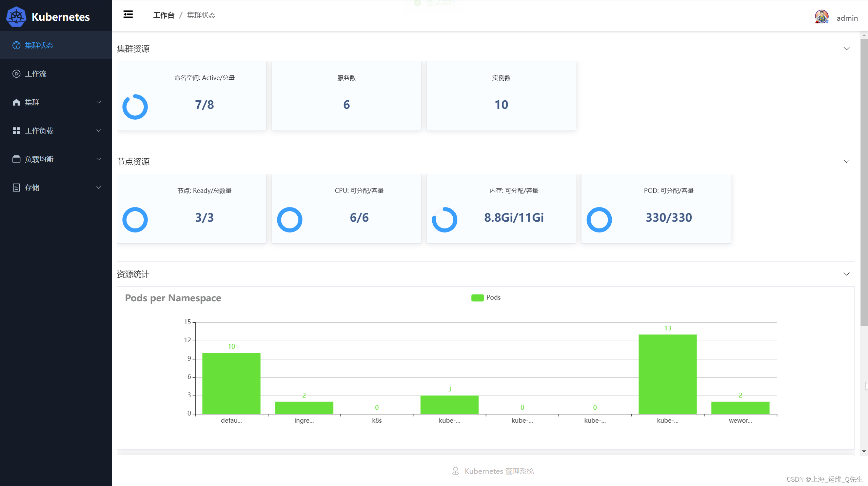Image resolution: width=868 pixels, height=486 pixels.
Task: Click the Kubernetes helm logo icon
Action: [16, 17]
